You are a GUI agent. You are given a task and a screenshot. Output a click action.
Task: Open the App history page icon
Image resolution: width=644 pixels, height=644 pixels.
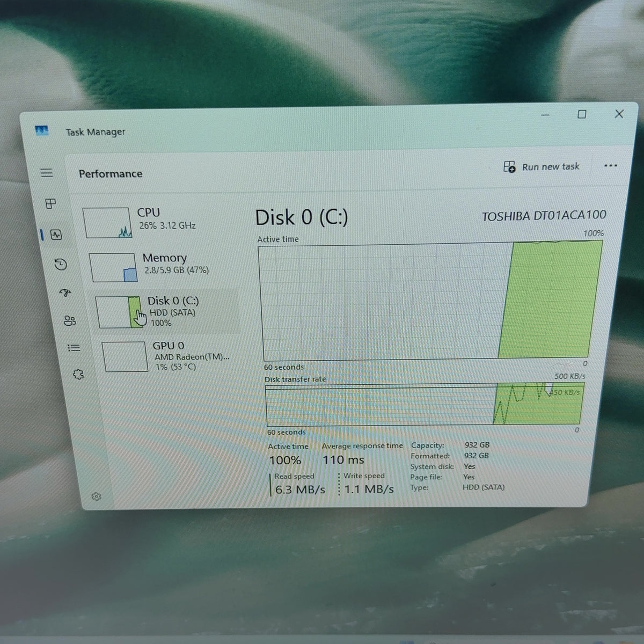pyautogui.click(x=61, y=264)
